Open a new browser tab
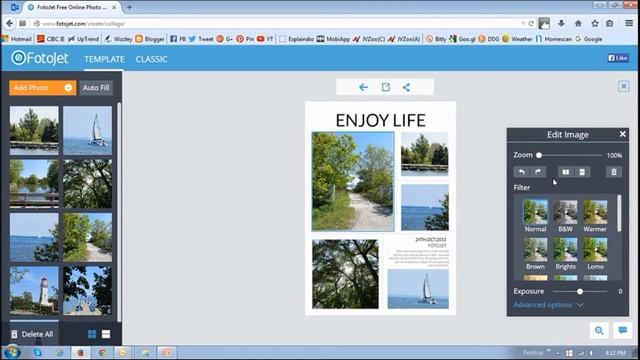The width and height of the screenshot is (640, 360). pyautogui.click(x=129, y=7)
